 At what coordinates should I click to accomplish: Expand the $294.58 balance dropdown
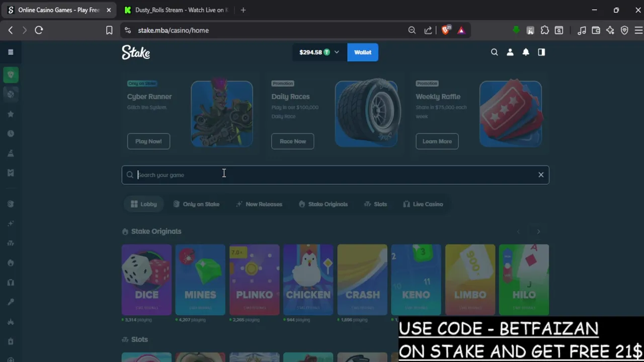point(319,52)
